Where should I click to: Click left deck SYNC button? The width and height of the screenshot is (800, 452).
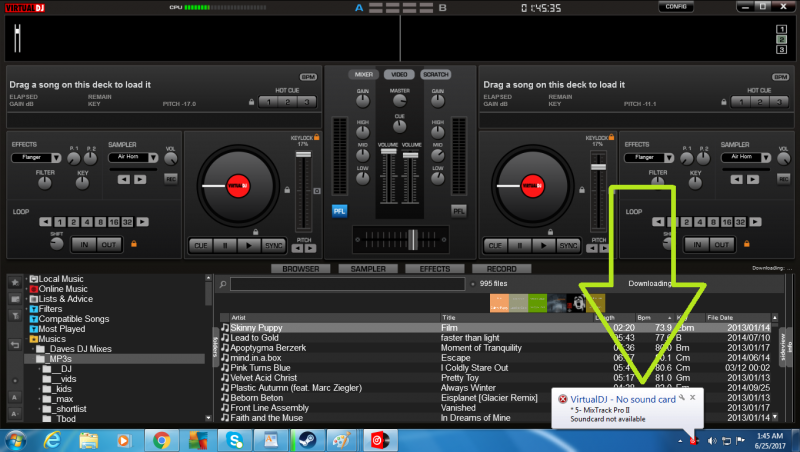[273, 245]
